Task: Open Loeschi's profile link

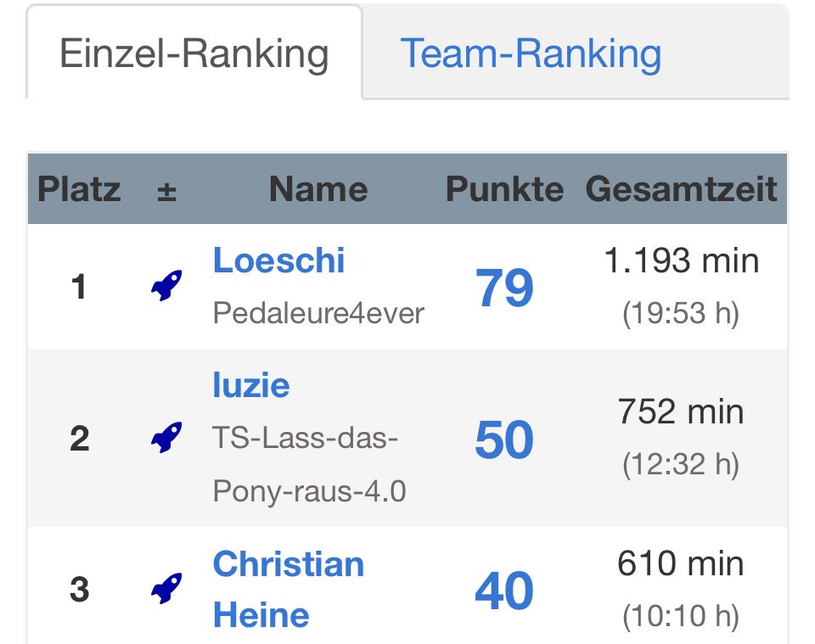Action: click(x=278, y=260)
